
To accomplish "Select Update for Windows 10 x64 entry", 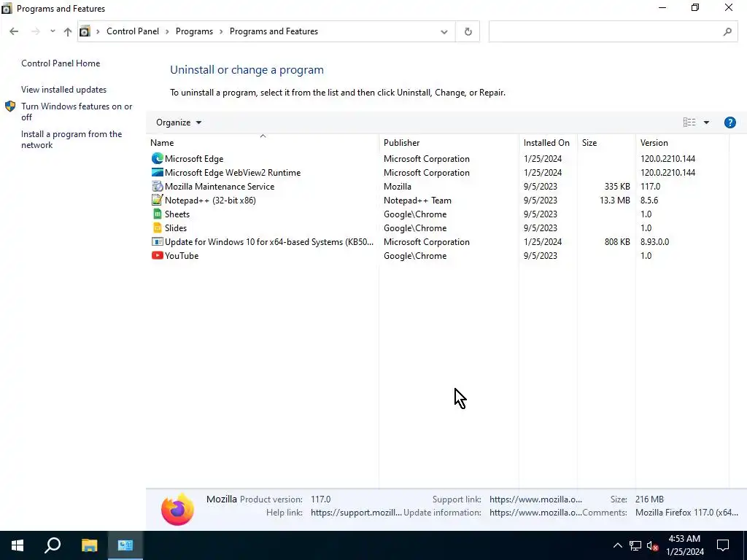I will pyautogui.click(x=438, y=241).
